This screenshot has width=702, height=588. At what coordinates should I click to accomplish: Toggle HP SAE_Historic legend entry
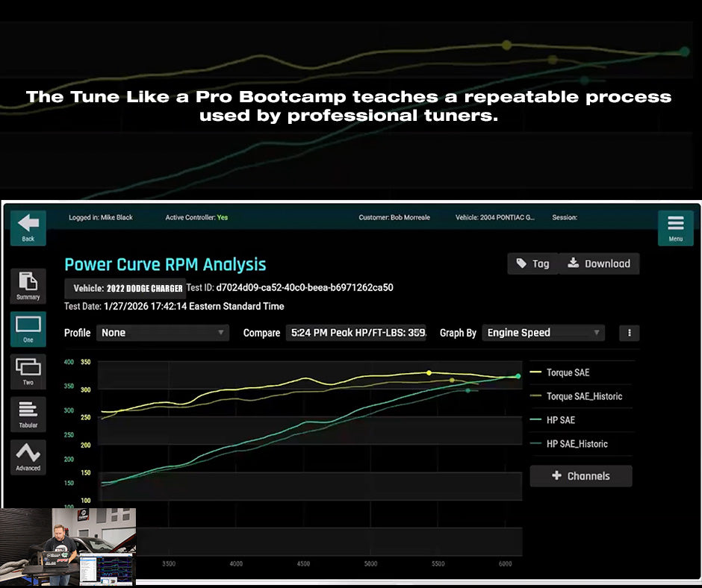pos(568,444)
